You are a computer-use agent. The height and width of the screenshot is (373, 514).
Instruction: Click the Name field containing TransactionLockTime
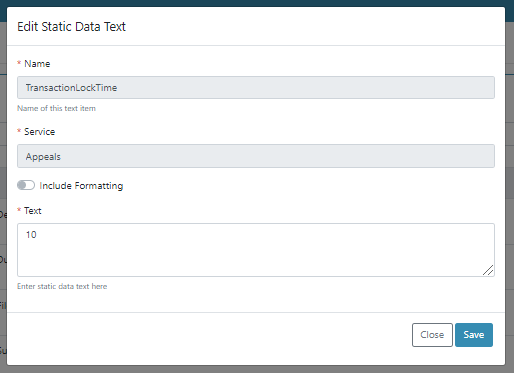coord(256,88)
